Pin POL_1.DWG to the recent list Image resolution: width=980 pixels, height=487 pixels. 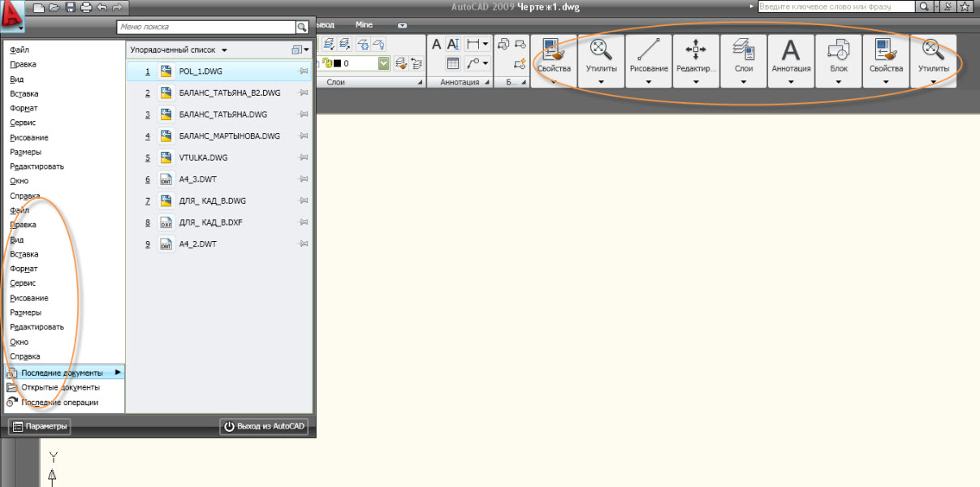coord(303,71)
